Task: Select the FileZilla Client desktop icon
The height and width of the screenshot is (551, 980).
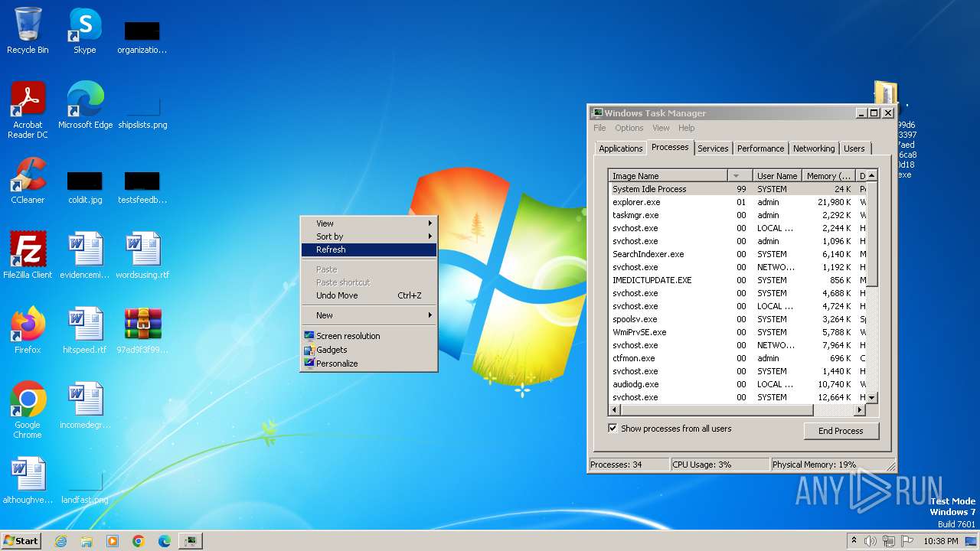Action: pos(28,256)
